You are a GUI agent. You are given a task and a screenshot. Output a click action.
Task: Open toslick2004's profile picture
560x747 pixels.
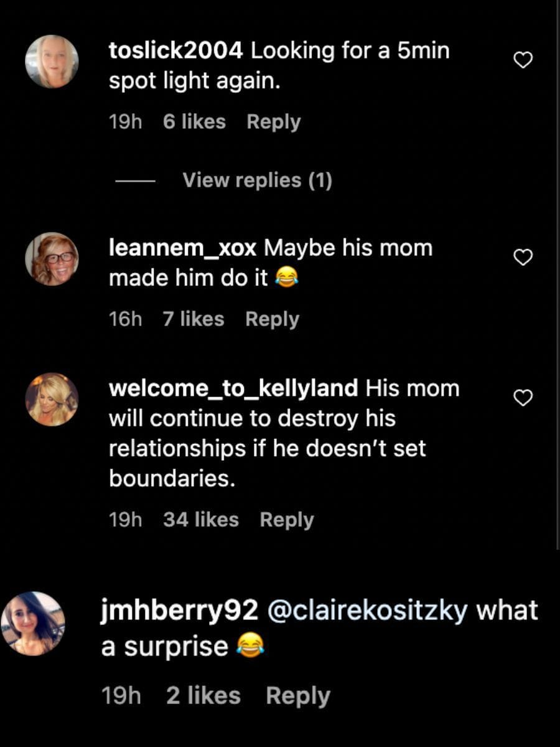pos(52,62)
